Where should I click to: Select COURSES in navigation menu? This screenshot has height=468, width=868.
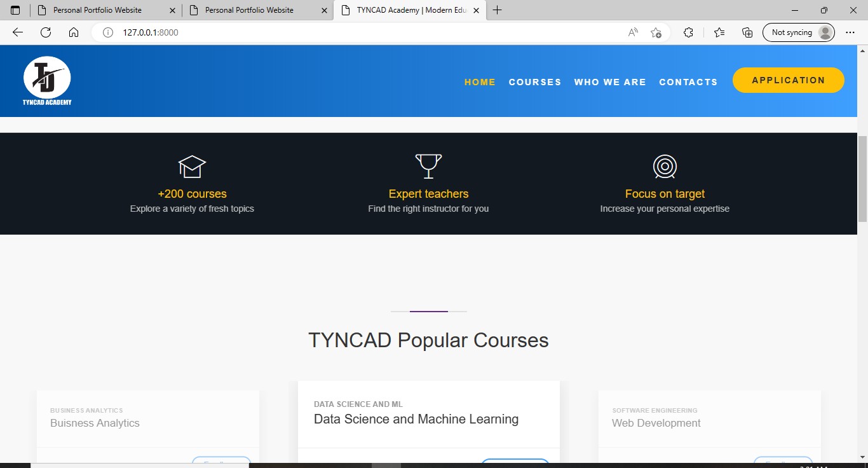[x=534, y=82]
